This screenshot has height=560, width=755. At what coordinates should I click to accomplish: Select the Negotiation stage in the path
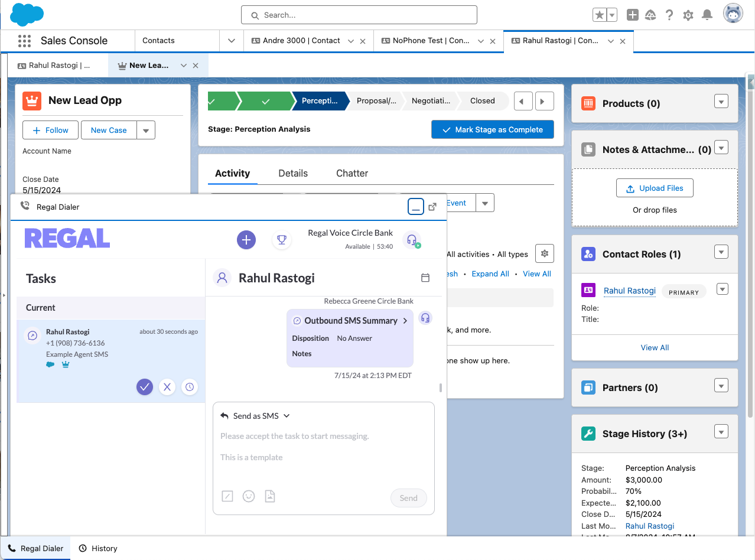click(x=431, y=101)
